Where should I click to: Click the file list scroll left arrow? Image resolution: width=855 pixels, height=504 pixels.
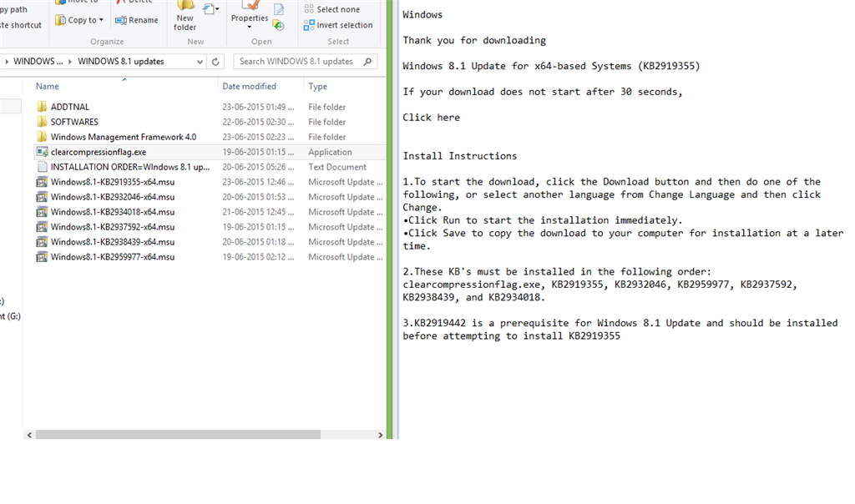pyautogui.click(x=29, y=435)
